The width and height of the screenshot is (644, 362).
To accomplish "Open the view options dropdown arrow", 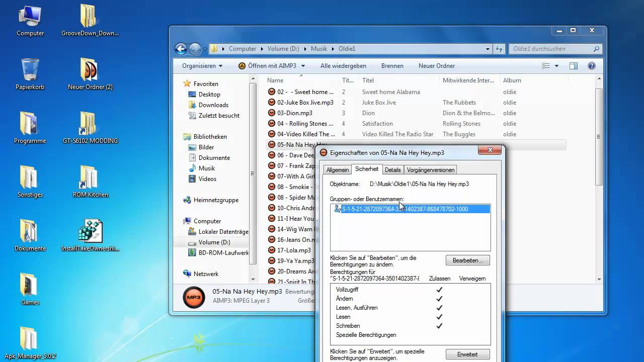I will pos(556,66).
